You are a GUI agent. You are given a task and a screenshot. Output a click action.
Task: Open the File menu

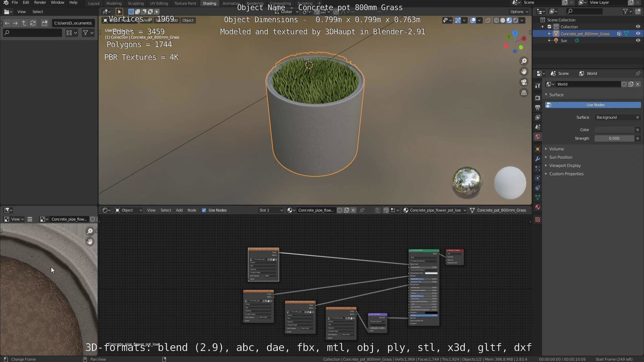coord(15,3)
